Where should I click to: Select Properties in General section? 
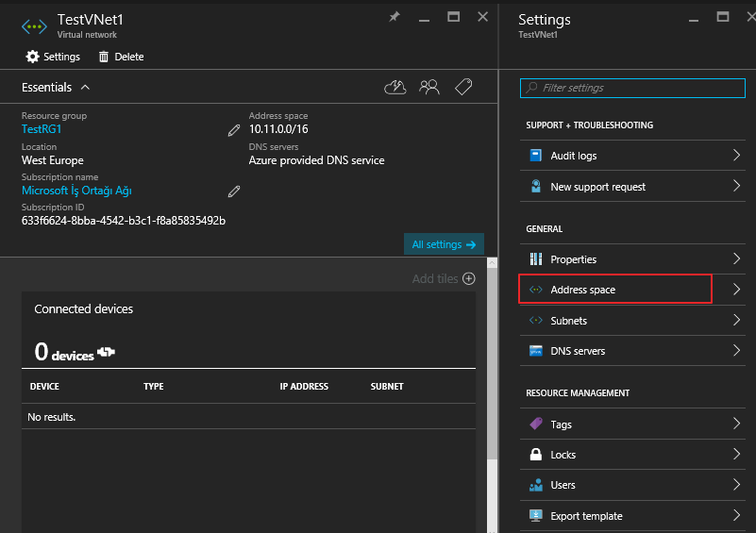point(632,259)
